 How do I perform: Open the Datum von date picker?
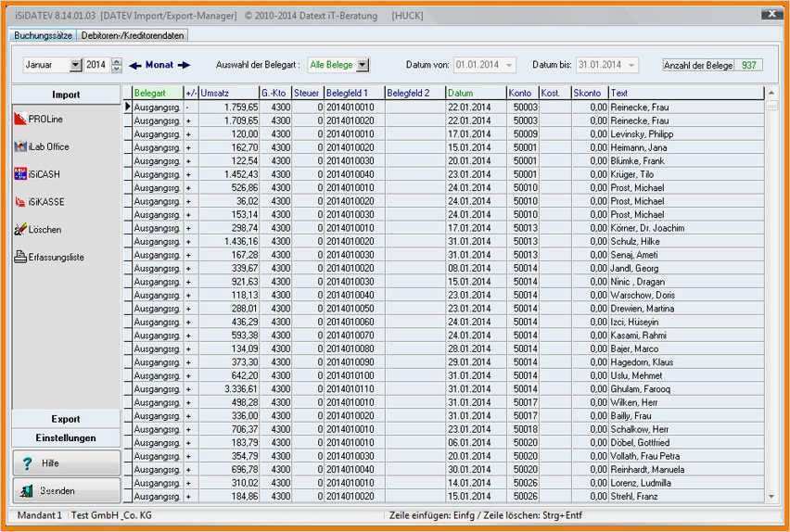point(509,65)
